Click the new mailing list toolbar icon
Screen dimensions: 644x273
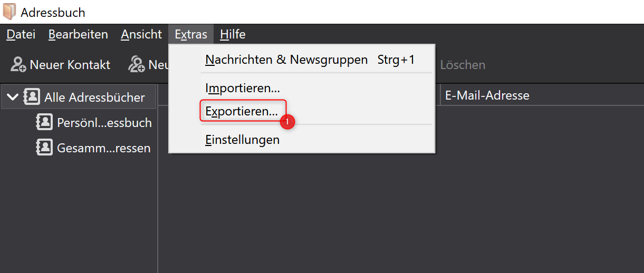tap(137, 65)
